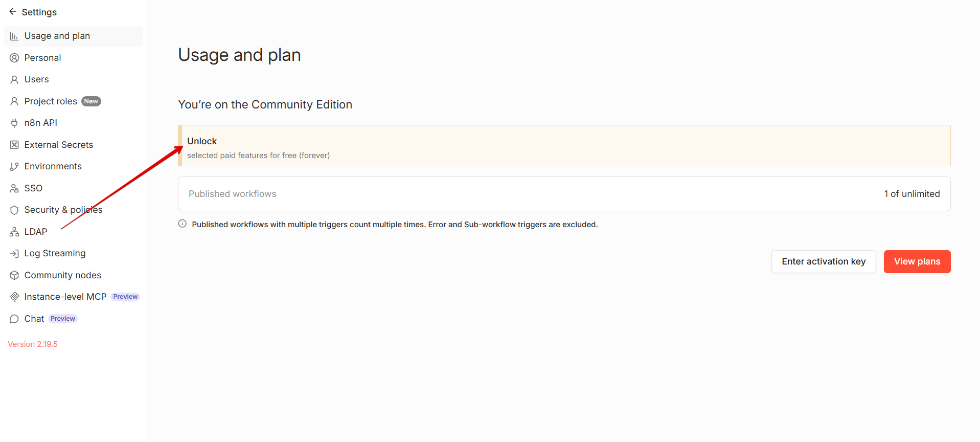Click the Settings back label
This screenshot has height=442, width=980.
point(39,12)
